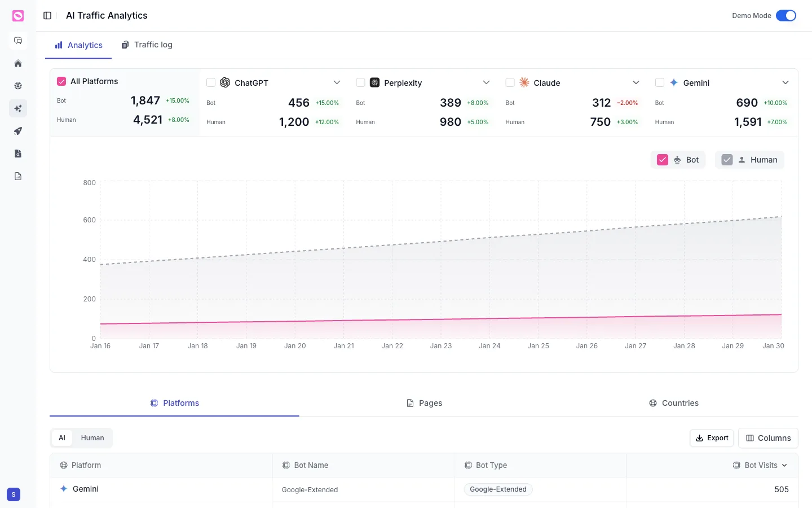
Task: Click Gemini human count 1,591
Action: (748, 122)
